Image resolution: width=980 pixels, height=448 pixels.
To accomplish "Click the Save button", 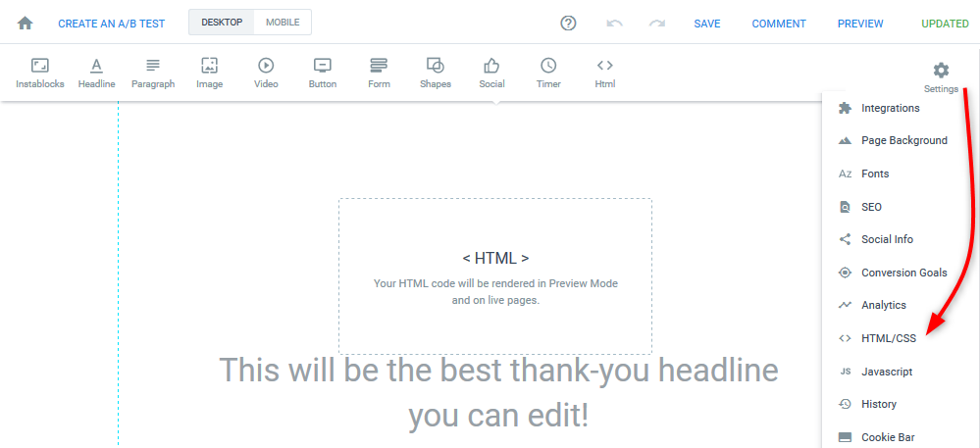I will pyautogui.click(x=707, y=24).
